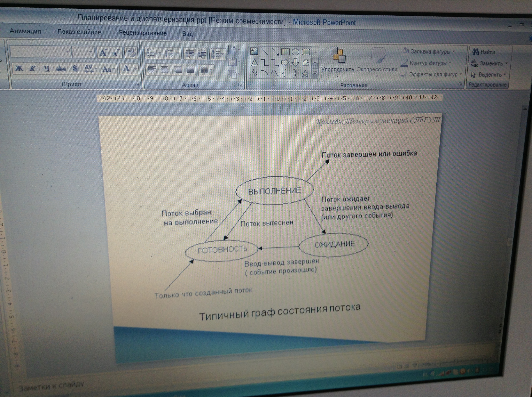Image resolution: width=532 pixels, height=397 pixels.
Task: Open Экспресс-стили quick styles gallery
Action: point(377,62)
